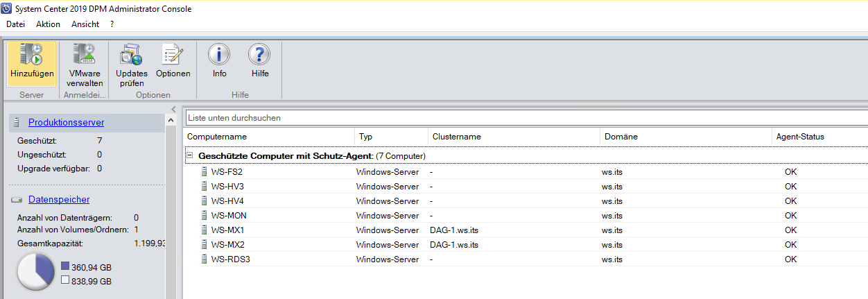
Task: Run Updates prüfen
Action: [x=131, y=64]
